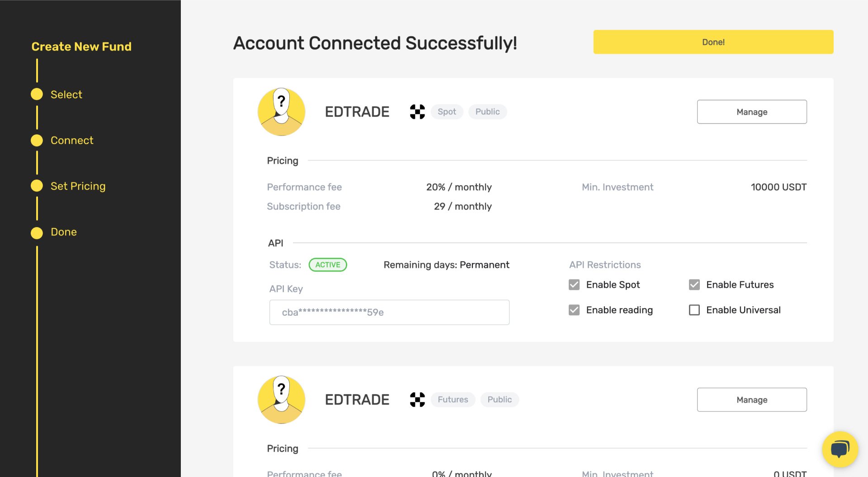Image resolution: width=868 pixels, height=477 pixels.
Task: Click exchange logo icon beside Spot tag
Action: coord(417,112)
